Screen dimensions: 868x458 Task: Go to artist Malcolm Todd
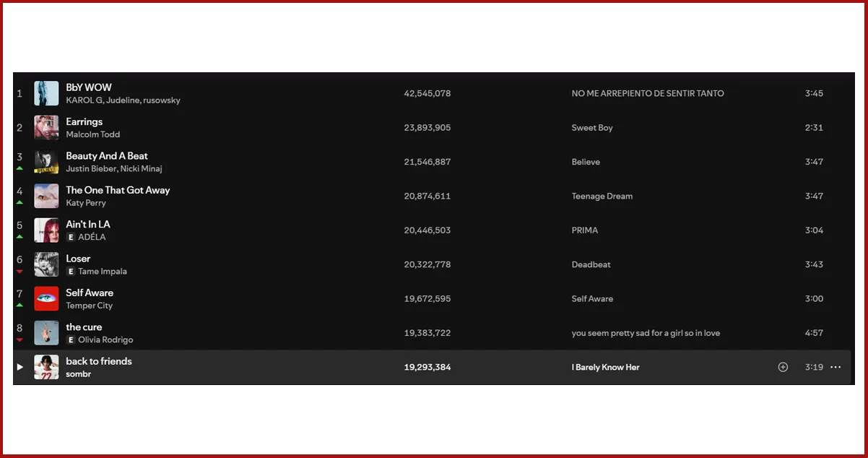pos(93,134)
